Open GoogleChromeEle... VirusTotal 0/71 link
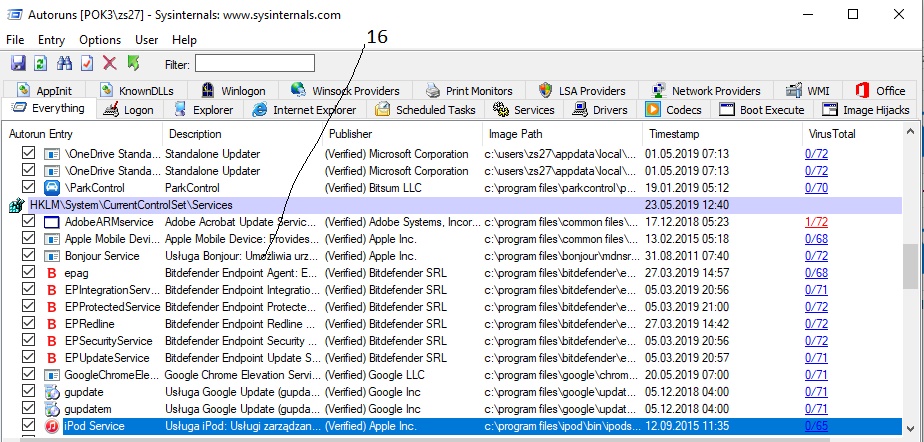924x442 pixels. click(x=816, y=375)
